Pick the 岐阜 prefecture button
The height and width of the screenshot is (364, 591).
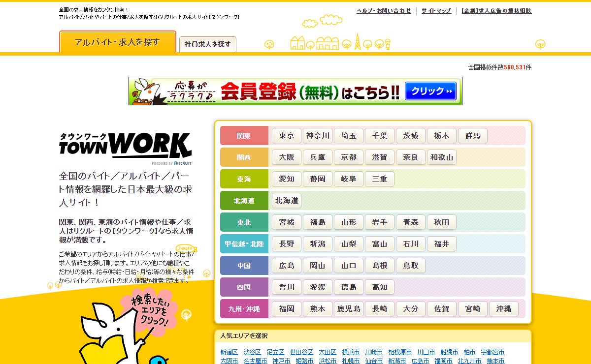[x=349, y=179]
